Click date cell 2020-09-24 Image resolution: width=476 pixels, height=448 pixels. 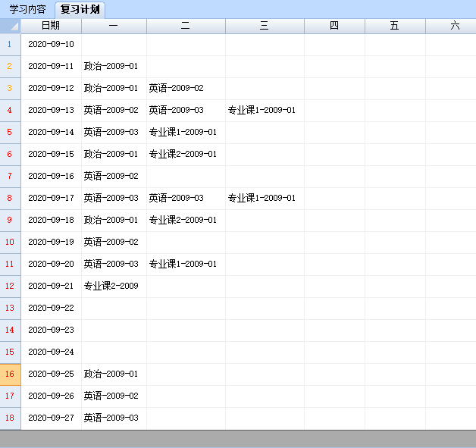coord(51,352)
